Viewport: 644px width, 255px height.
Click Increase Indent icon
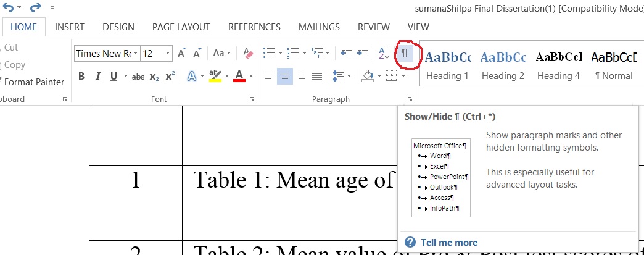point(362,53)
